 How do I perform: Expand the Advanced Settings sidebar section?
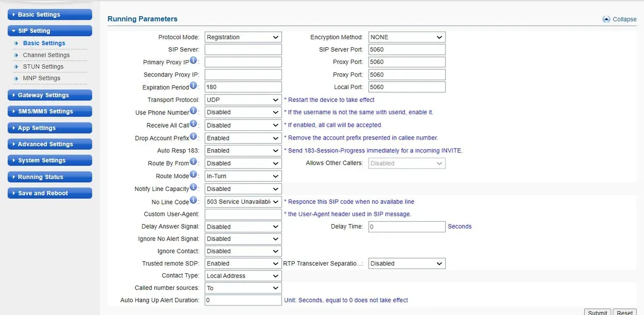click(50, 144)
